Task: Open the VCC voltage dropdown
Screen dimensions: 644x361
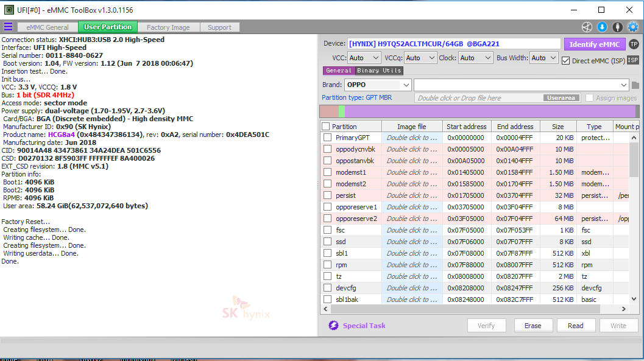Action: click(x=364, y=58)
